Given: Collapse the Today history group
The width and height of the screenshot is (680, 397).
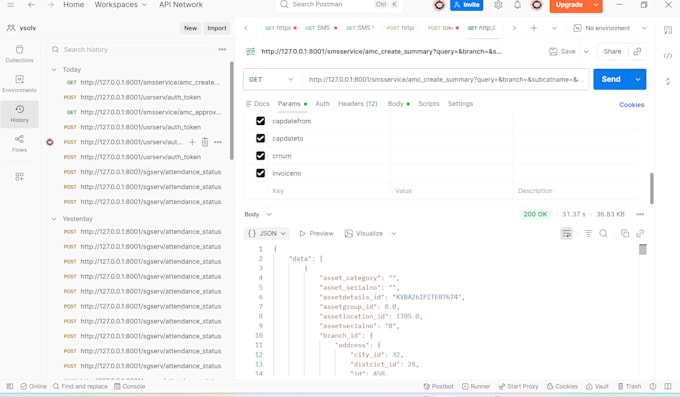Looking at the screenshot, I should tap(54, 69).
